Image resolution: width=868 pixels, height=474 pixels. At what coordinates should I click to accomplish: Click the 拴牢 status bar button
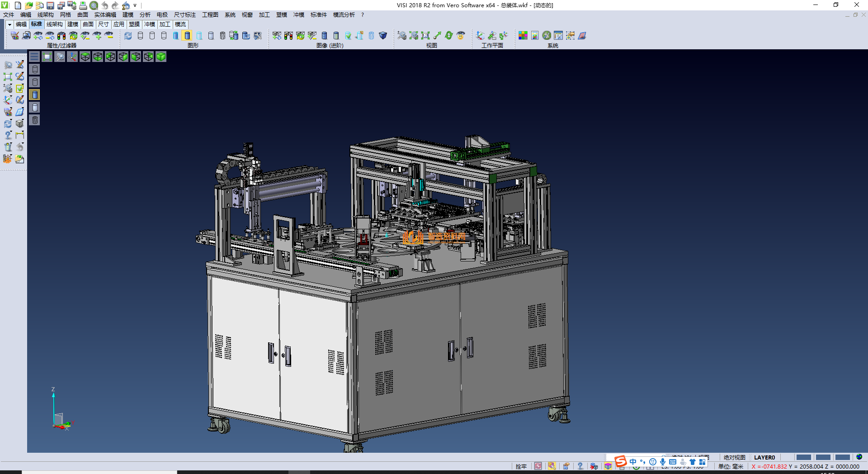tap(521, 466)
